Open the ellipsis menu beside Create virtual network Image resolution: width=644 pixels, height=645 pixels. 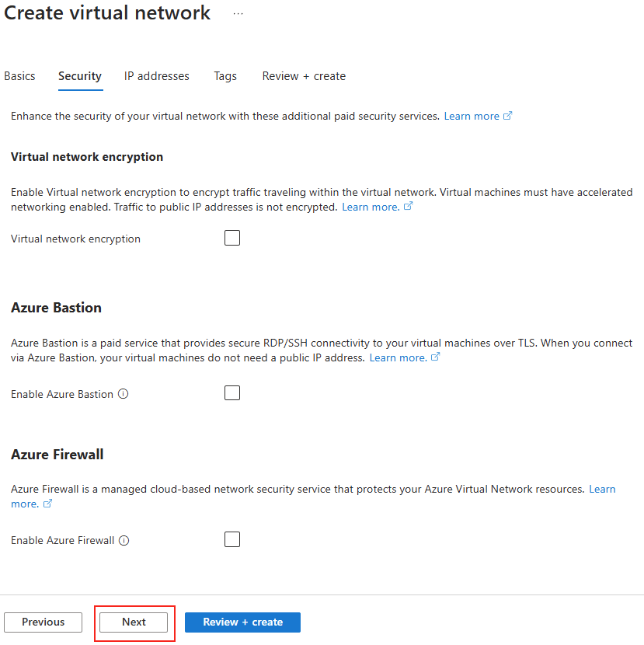(238, 13)
